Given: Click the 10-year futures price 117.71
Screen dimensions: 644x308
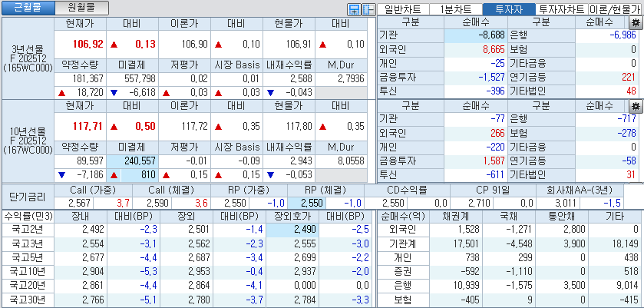Looking at the screenshot, I should click(x=88, y=126).
